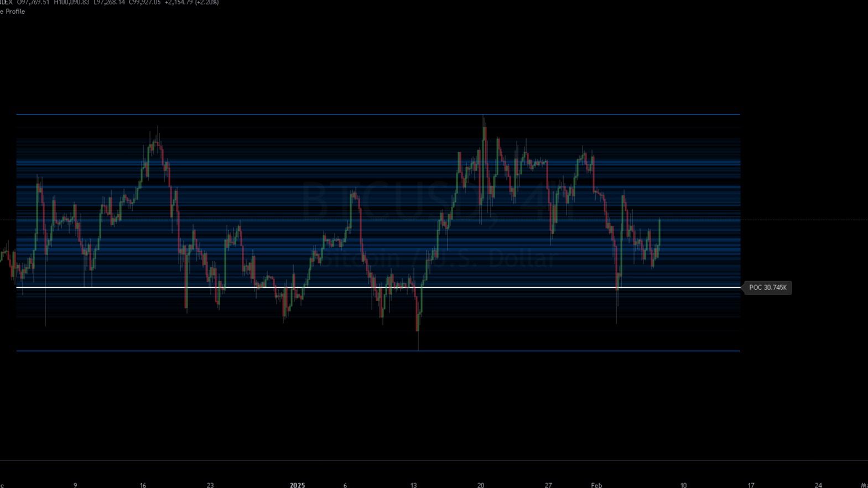Click the '13' date label on time axis

(413, 485)
